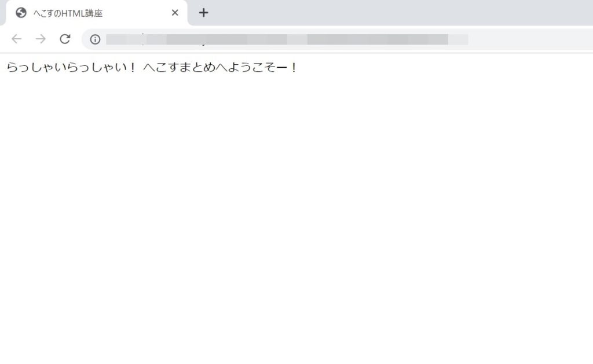
Task: Reload the current page
Action: click(65, 39)
